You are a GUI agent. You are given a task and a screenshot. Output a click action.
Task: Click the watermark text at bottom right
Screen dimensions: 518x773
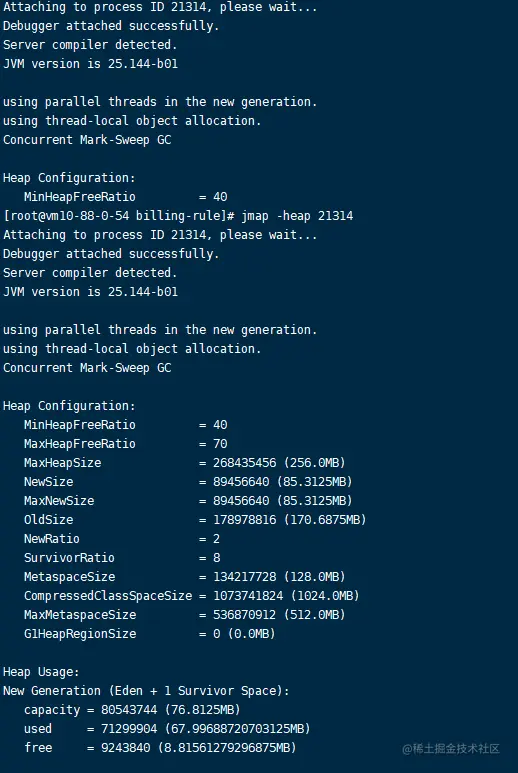coord(451,749)
